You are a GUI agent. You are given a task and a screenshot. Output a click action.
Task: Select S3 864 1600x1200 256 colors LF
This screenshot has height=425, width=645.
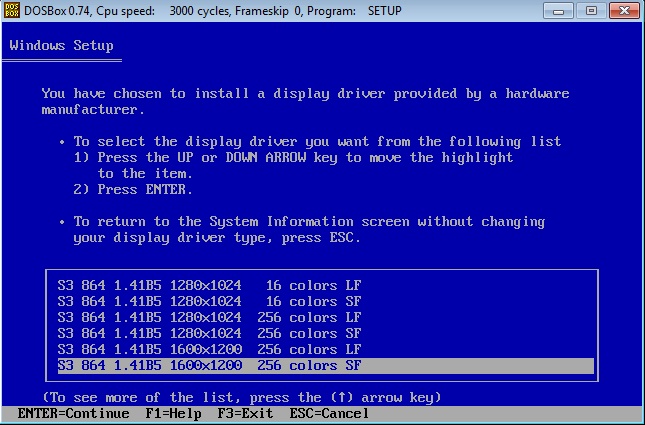(209, 349)
